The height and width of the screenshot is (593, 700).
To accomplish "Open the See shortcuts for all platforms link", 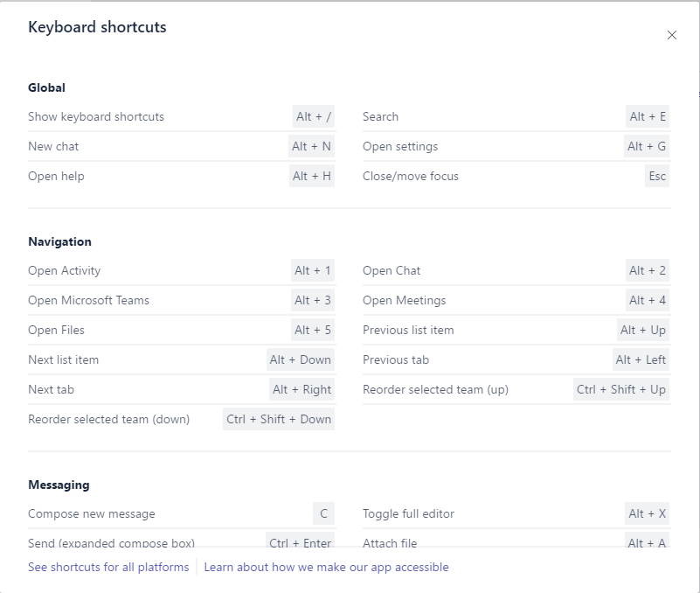I will click(x=108, y=567).
